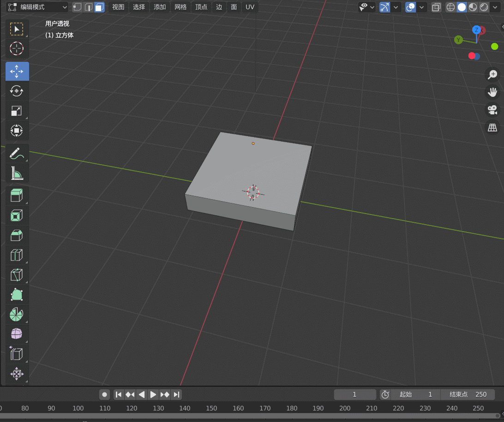Open the 顶点 menu
The width and height of the screenshot is (504, 422).
coord(201,7)
